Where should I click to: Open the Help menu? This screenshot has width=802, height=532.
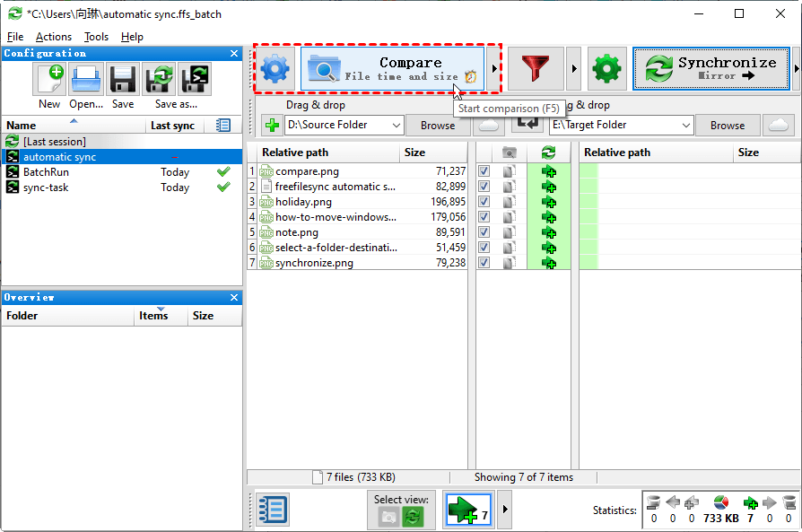click(132, 37)
